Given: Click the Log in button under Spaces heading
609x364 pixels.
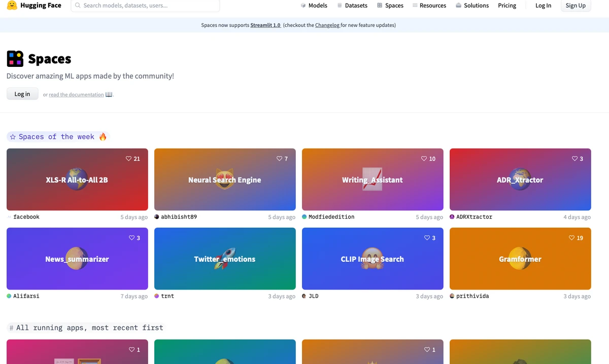Looking at the screenshot, I should 22,94.
